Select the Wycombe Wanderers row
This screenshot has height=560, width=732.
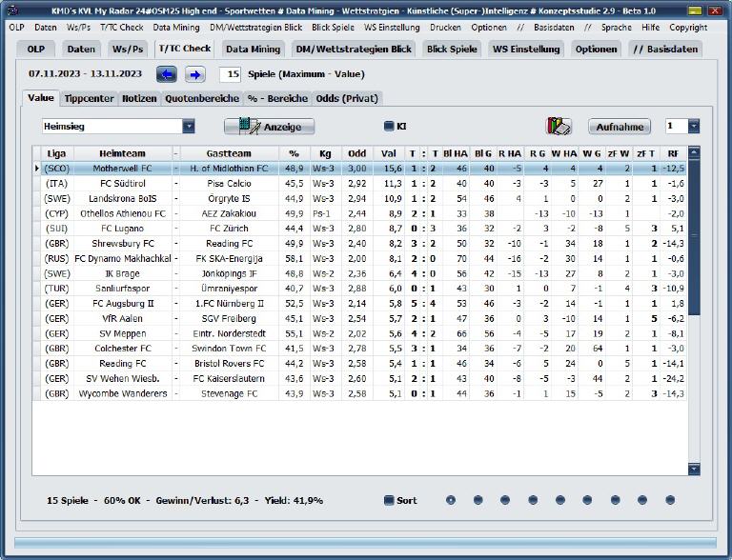tap(359, 393)
